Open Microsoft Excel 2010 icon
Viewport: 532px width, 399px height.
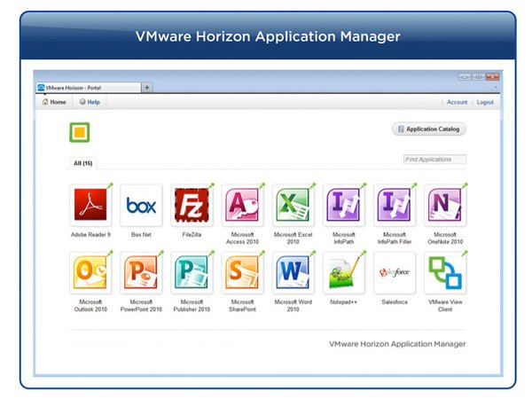point(293,206)
